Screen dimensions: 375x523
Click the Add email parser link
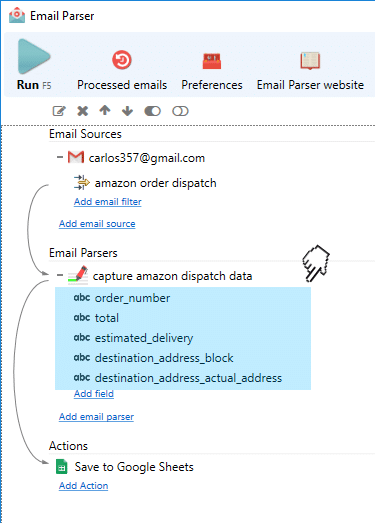[96, 417]
